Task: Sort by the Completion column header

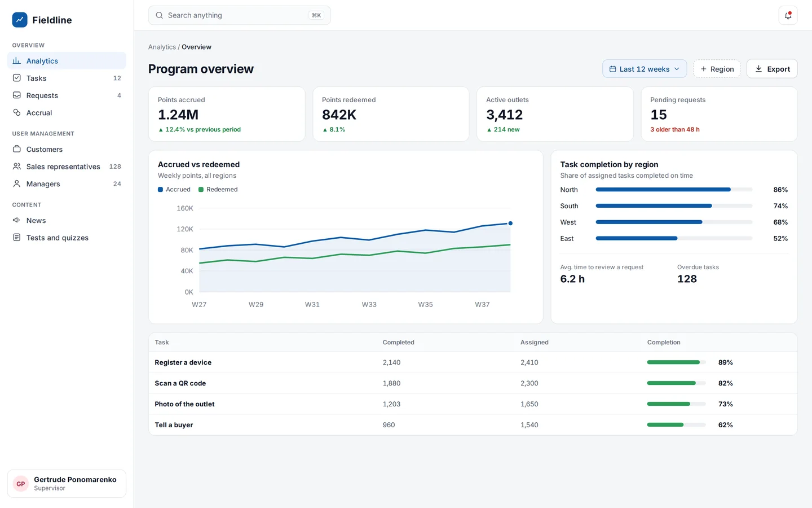Action: tap(664, 343)
